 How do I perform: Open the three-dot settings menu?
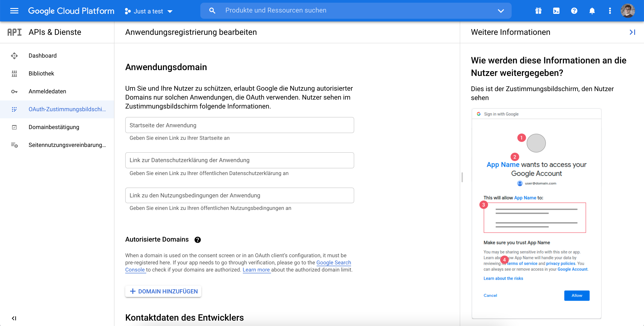610,11
